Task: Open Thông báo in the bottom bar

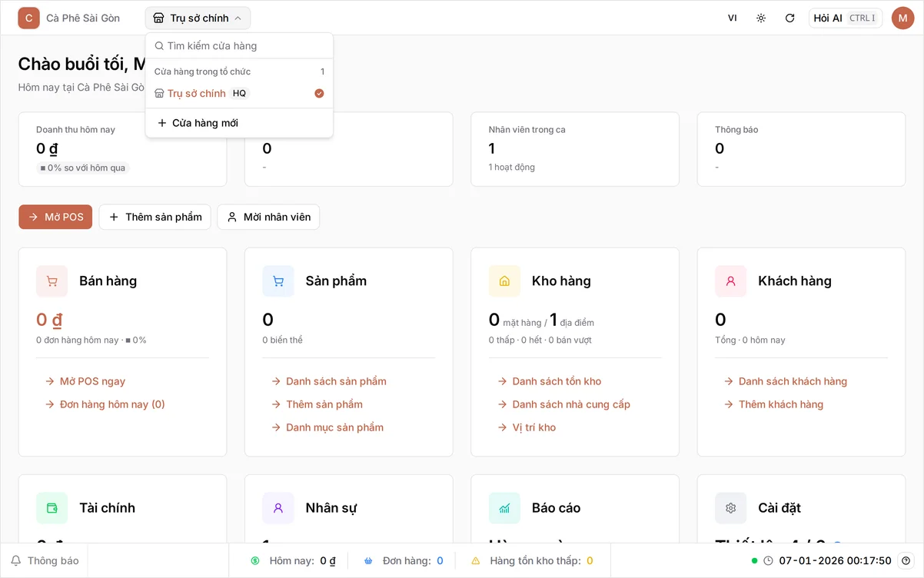Action: click(x=45, y=561)
